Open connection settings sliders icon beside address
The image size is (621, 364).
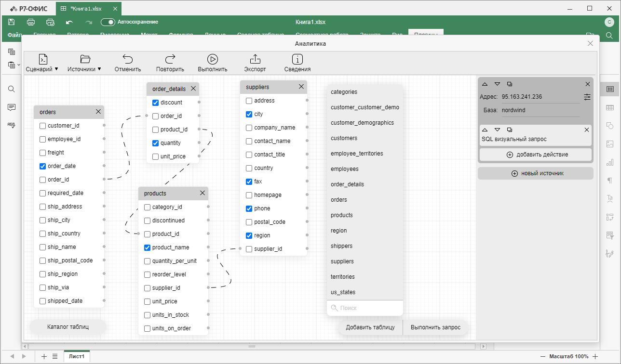(x=587, y=97)
